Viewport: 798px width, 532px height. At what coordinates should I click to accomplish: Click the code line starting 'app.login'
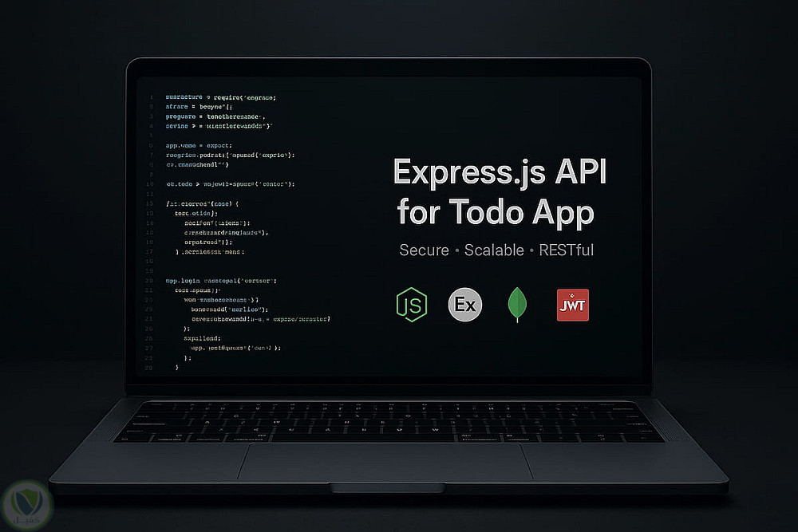(221, 281)
